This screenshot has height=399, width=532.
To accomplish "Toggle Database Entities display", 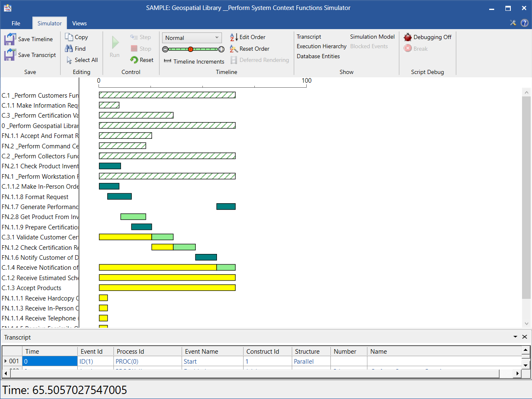I will [318, 56].
